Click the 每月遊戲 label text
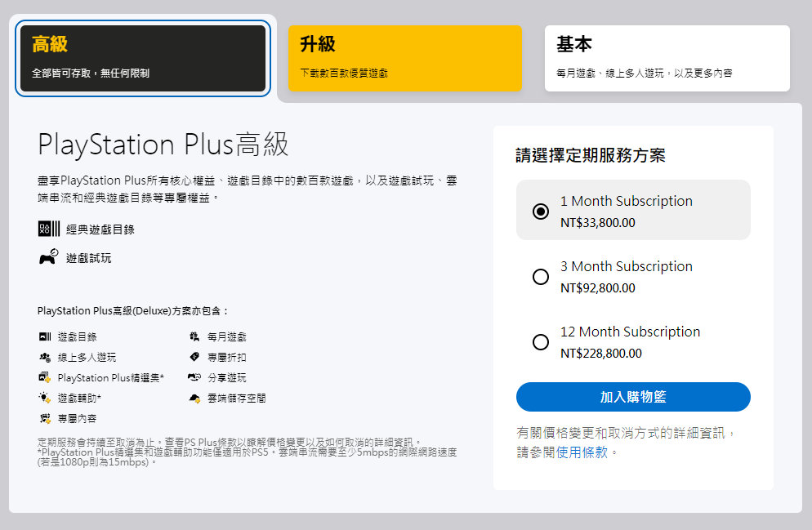 [x=227, y=337]
